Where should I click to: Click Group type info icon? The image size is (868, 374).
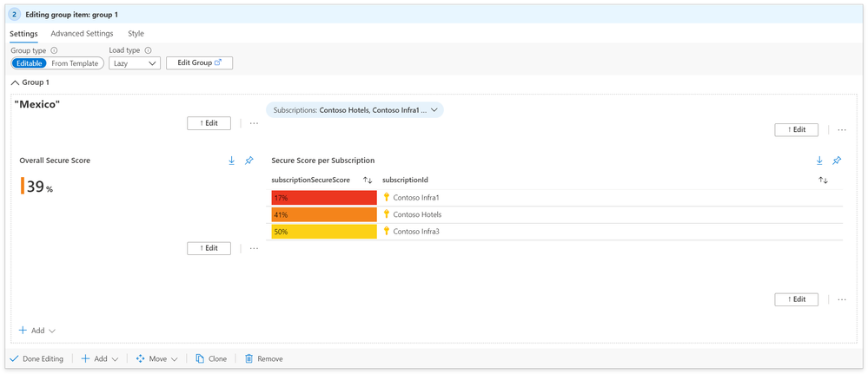(54, 50)
